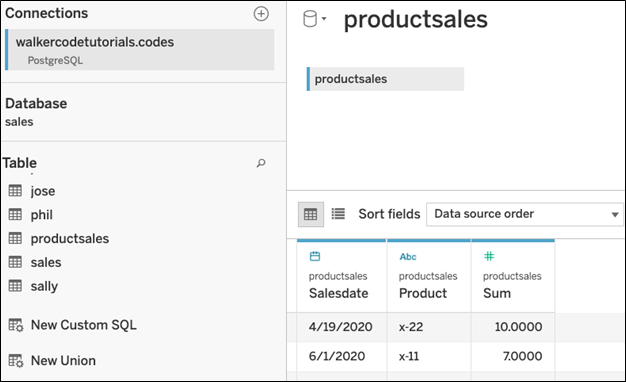Add a new connection with plus icon
The height and width of the screenshot is (382, 626).
(261, 14)
